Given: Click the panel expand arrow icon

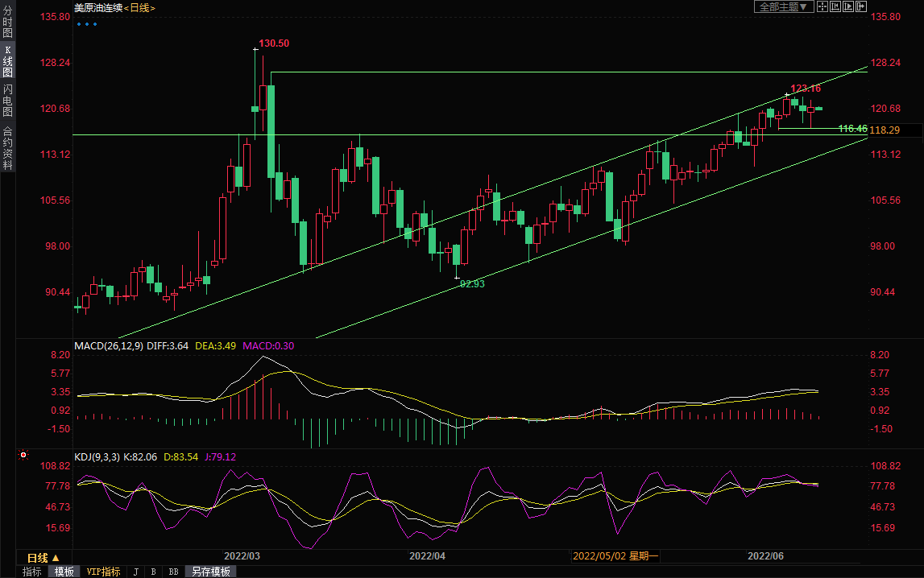Looking at the screenshot, I should click(860, 7).
